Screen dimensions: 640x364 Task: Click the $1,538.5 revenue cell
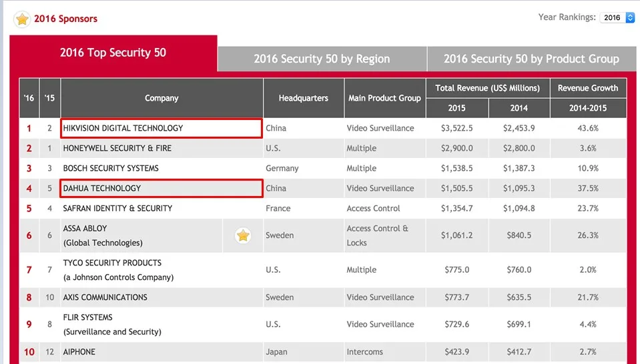pyautogui.click(x=456, y=168)
